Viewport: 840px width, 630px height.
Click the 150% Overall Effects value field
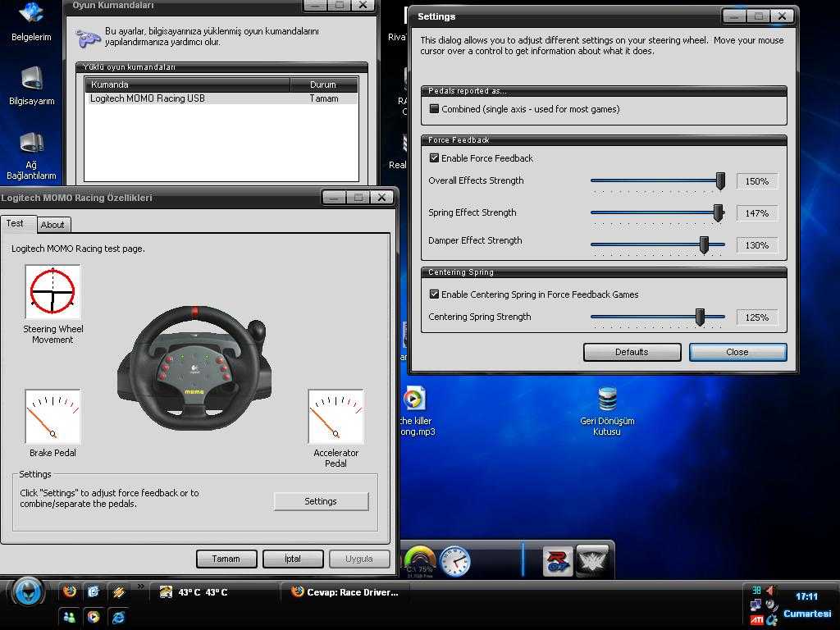point(757,181)
